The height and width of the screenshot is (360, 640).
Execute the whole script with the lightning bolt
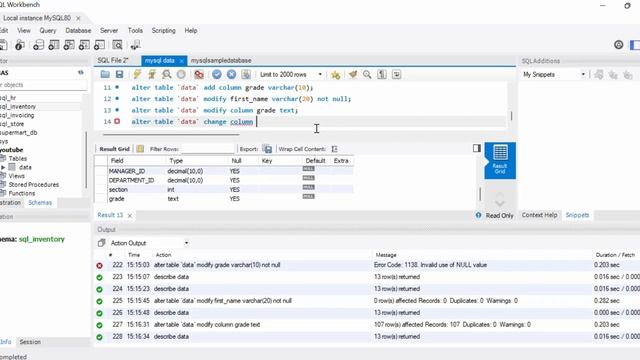pyautogui.click(x=137, y=74)
